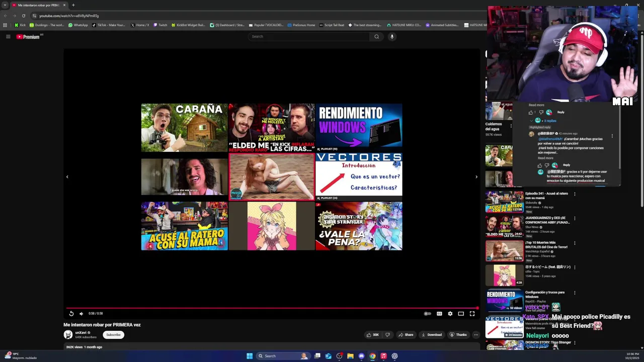Open the unXavi channel name link

pos(81,333)
